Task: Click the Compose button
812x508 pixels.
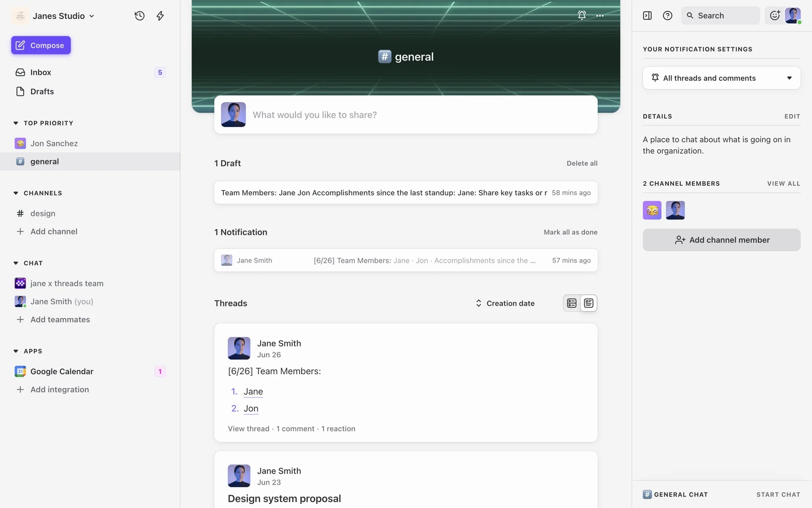Action: tap(41, 45)
